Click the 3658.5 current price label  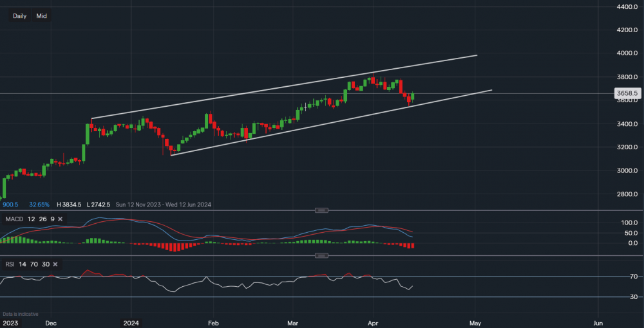627,94
